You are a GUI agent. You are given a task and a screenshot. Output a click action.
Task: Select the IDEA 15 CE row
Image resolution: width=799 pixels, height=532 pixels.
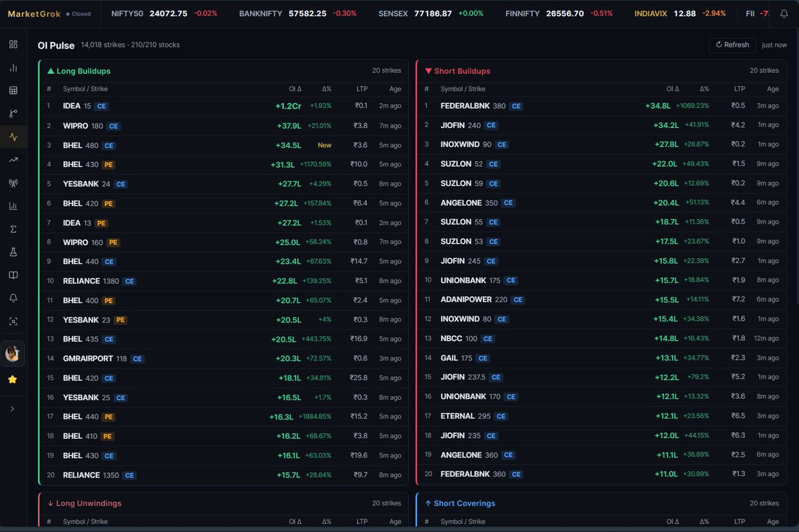pyautogui.click(x=224, y=106)
